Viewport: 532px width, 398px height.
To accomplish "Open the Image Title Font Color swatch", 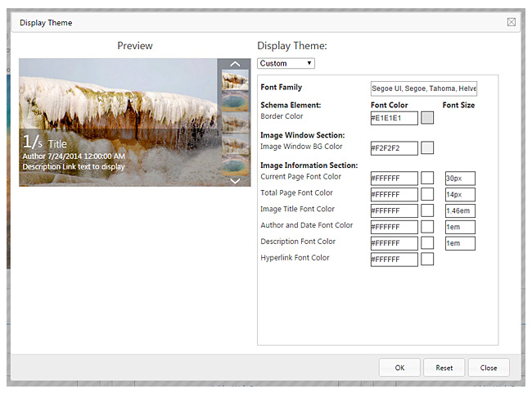I will tap(427, 210).
